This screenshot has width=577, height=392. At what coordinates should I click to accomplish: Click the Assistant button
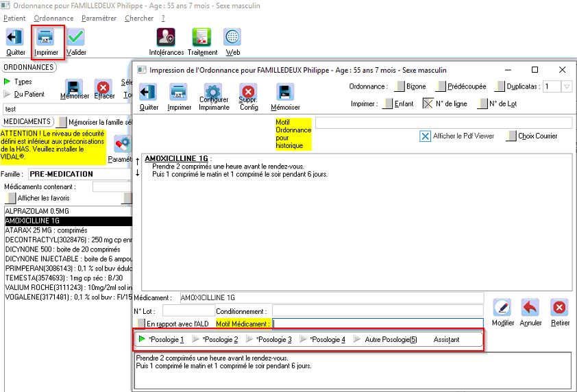pyautogui.click(x=446, y=339)
